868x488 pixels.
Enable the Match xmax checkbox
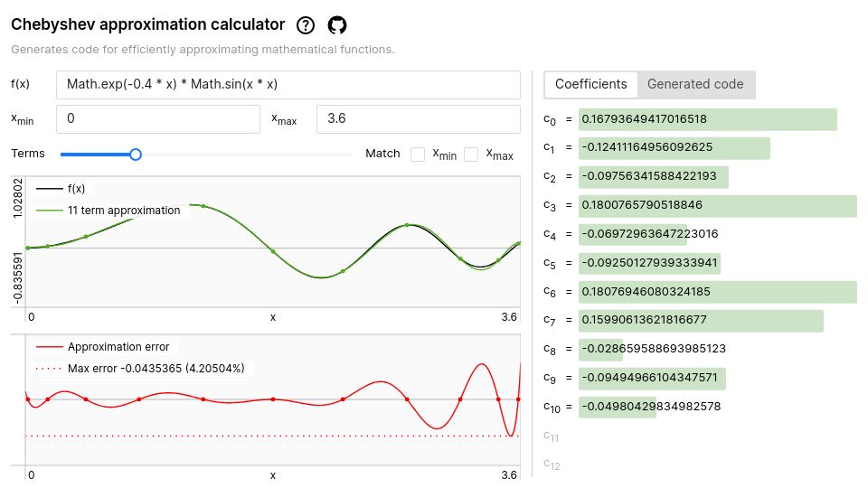pos(471,155)
